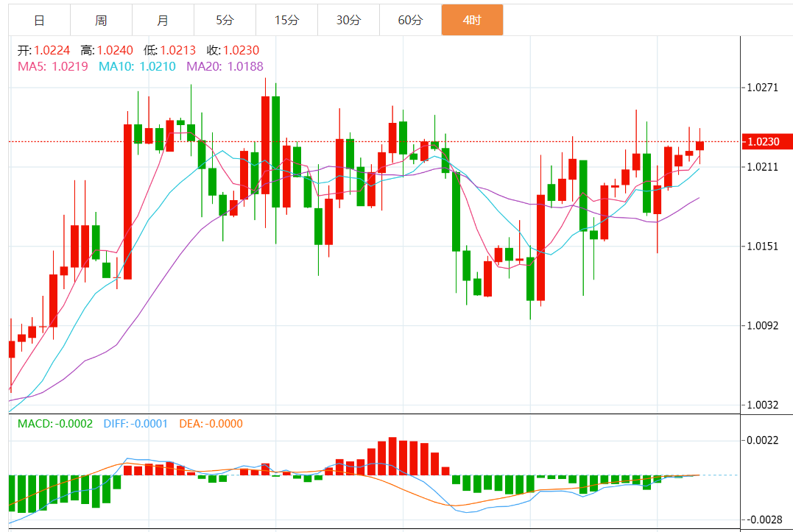Select the 15分 timeframe tab

286,20
